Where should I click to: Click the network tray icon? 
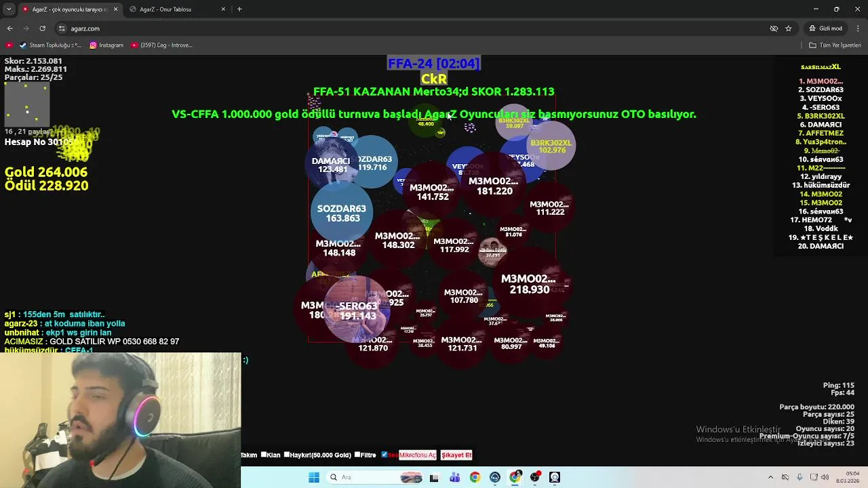814,477
